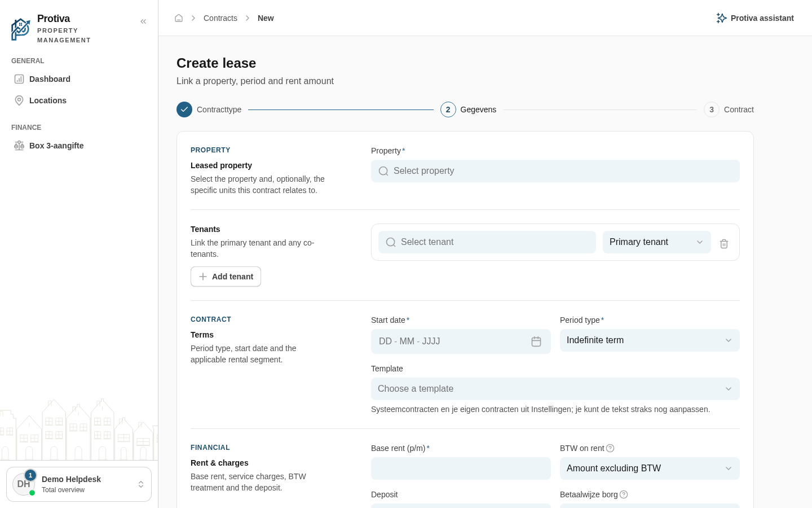Delete the tenant row with trash icon
Image resolution: width=812 pixels, height=508 pixels.
(x=724, y=243)
